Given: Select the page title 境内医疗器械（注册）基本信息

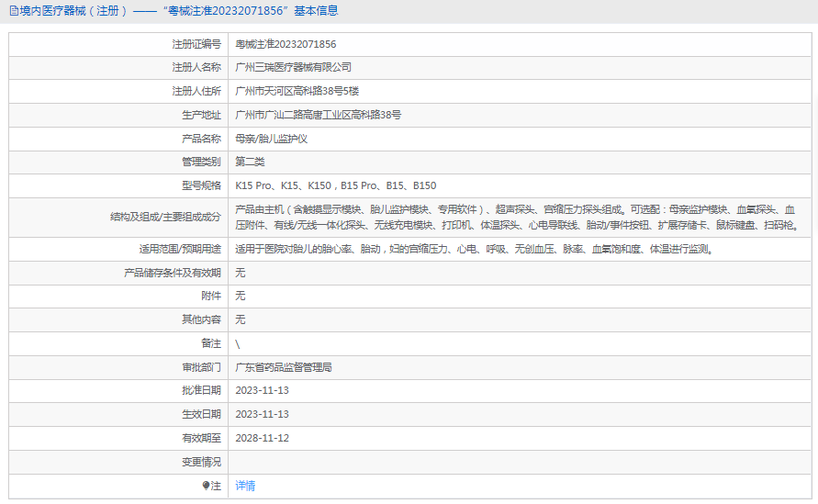Looking at the screenshot, I should 178,10.
